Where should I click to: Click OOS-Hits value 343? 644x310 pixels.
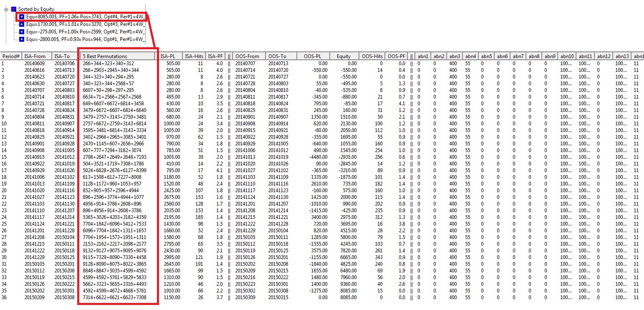pos(378,257)
